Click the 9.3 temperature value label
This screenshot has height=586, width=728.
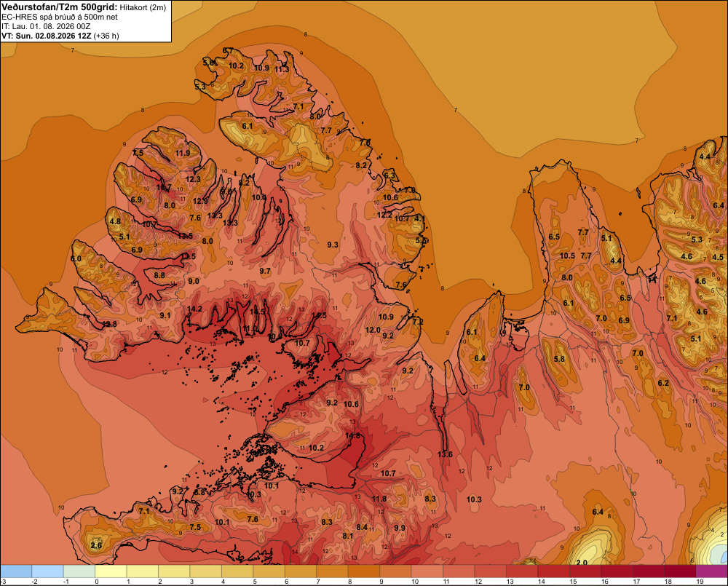[333, 245]
